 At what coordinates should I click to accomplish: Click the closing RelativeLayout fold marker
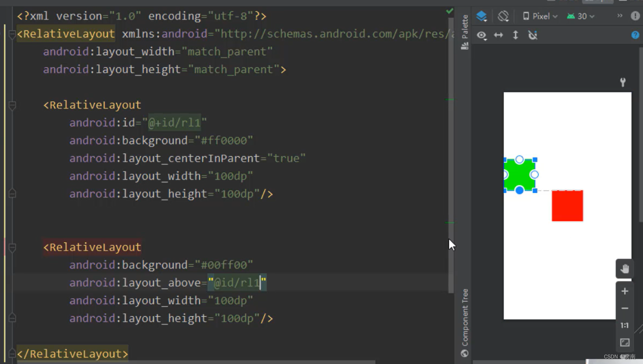12,354
